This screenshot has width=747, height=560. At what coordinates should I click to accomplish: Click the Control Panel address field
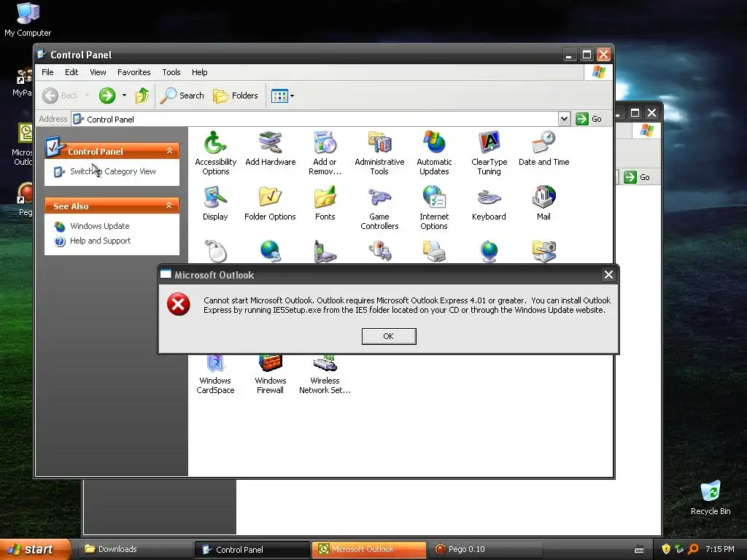(x=314, y=119)
